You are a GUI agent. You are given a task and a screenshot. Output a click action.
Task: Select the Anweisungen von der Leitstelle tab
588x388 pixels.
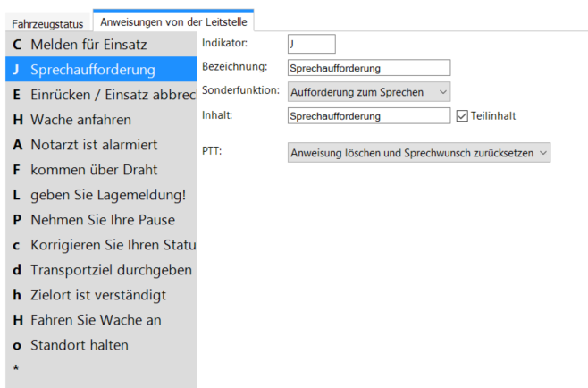click(x=173, y=21)
